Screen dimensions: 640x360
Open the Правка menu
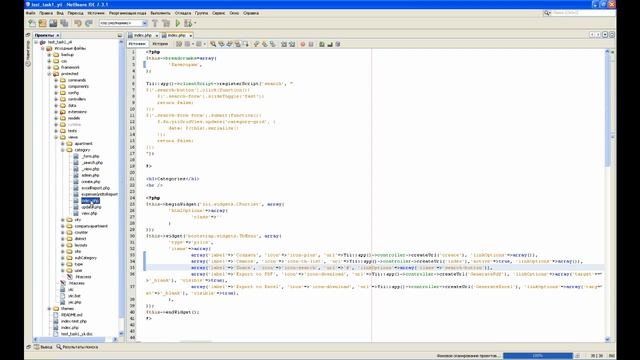[46, 13]
